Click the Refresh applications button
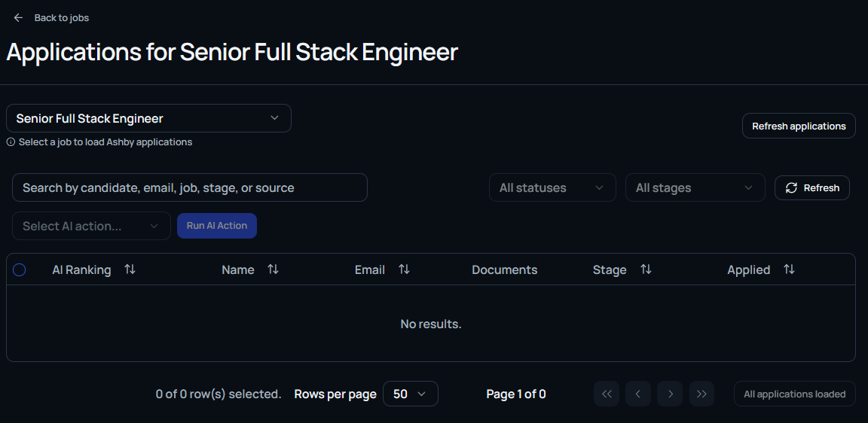Viewport: 868px width, 423px height. (799, 126)
